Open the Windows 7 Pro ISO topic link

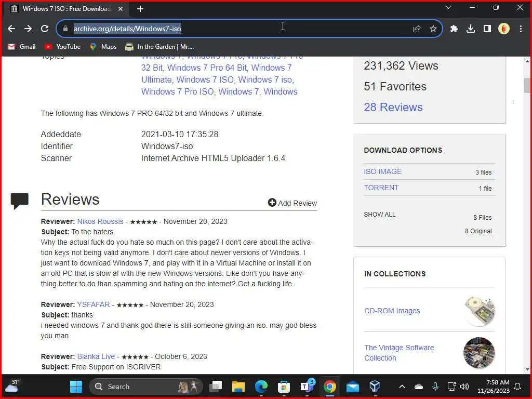point(178,91)
